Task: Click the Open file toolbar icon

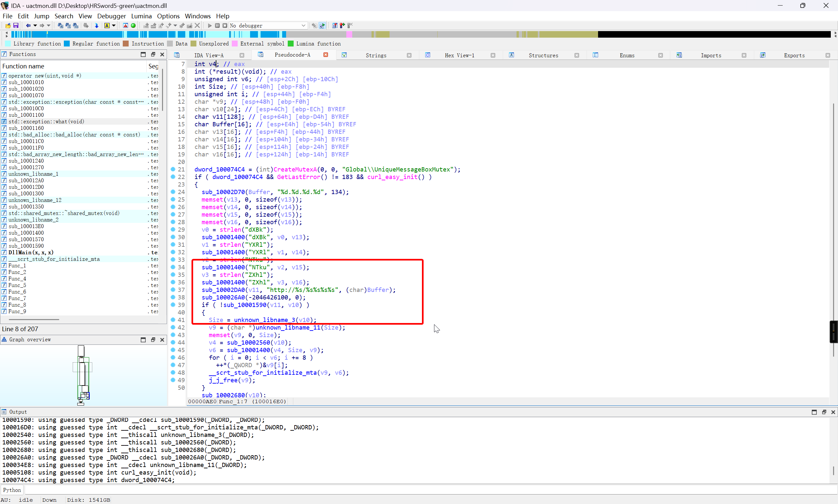Action: point(8,26)
